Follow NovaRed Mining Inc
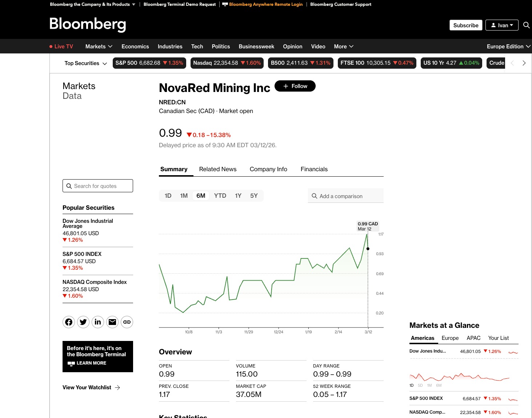532x418 pixels. (295, 86)
